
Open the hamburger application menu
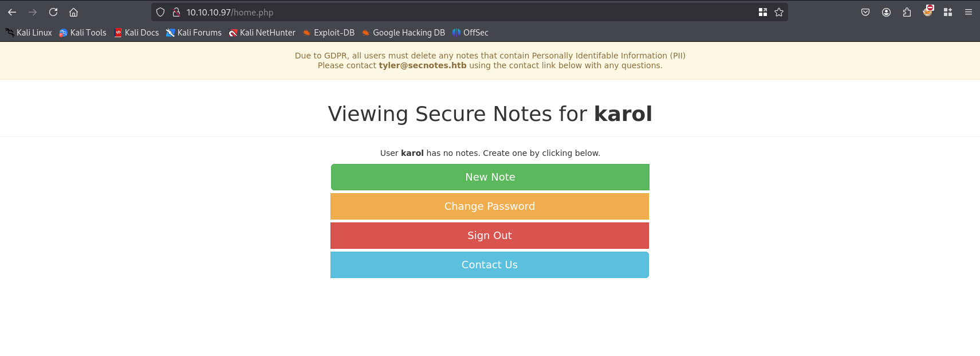(969, 12)
